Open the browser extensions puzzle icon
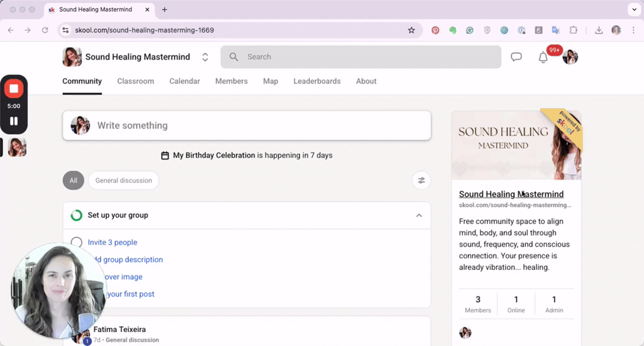The width and height of the screenshot is (644, 346). (x=573, y=30)
